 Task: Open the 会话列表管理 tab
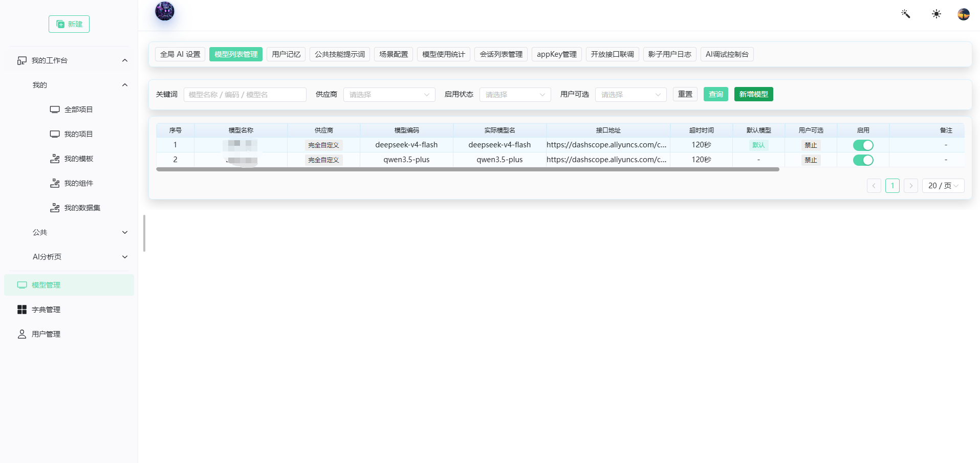coord(501,54)
